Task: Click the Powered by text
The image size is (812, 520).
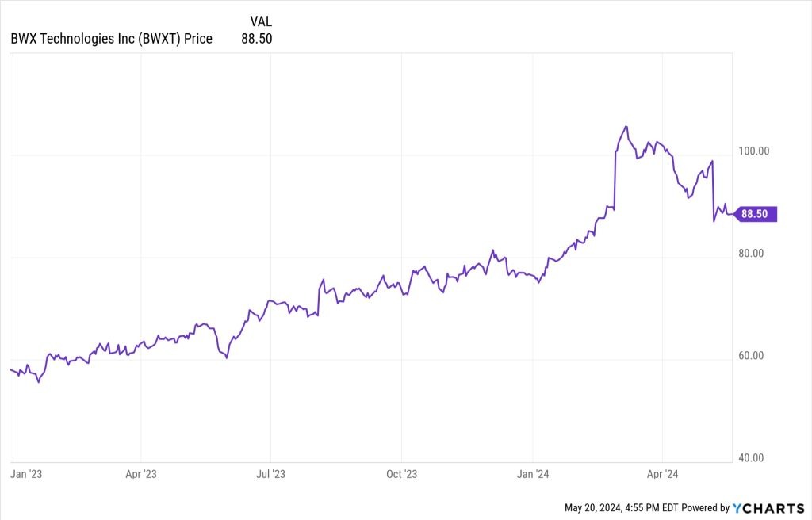Action: 706,507
